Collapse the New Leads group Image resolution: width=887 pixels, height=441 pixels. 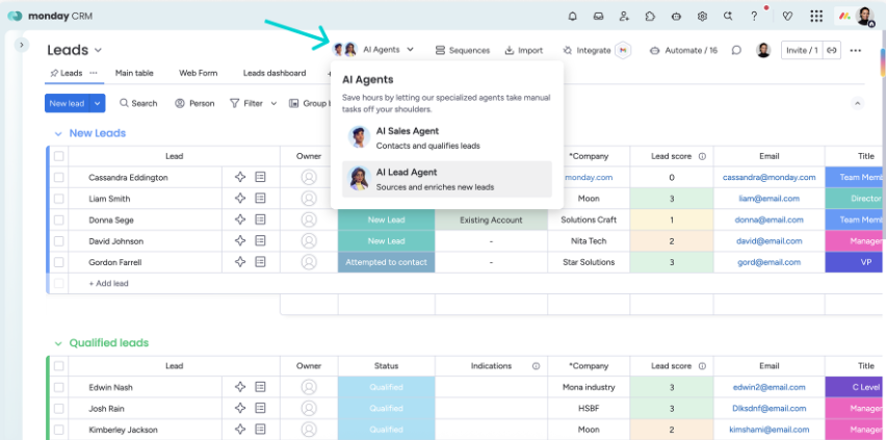[x=57, y=134]
